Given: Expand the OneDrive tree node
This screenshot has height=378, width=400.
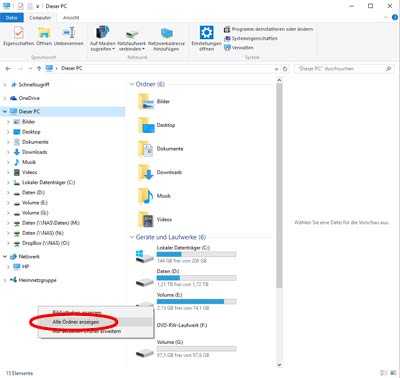Looking at the screenshot, I should (x=5, y=98).
